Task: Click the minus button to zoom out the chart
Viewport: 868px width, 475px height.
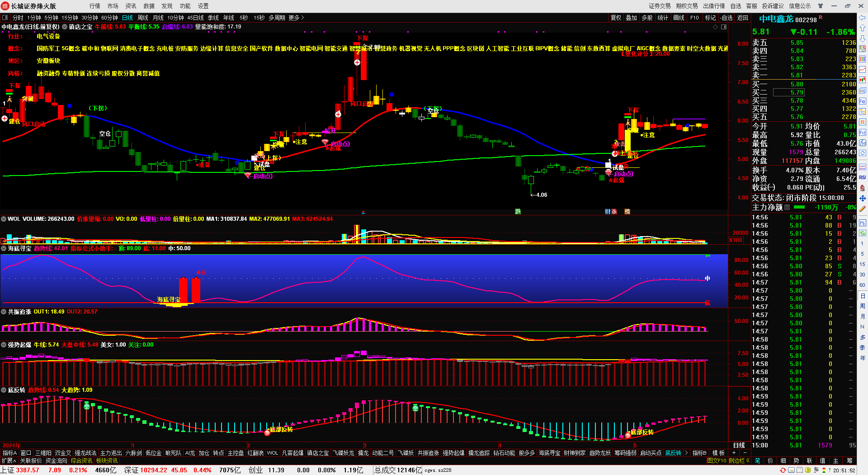Action: click(x=745, y=453)
